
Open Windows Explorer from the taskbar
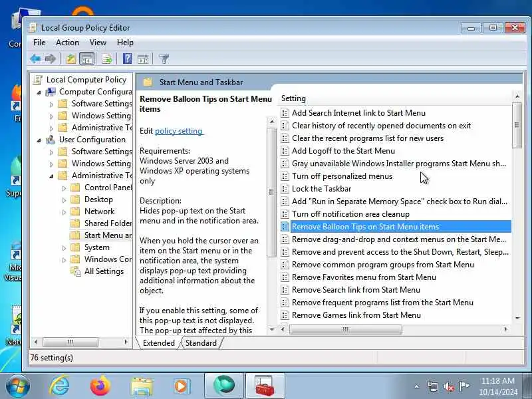(x=142, y=386)
